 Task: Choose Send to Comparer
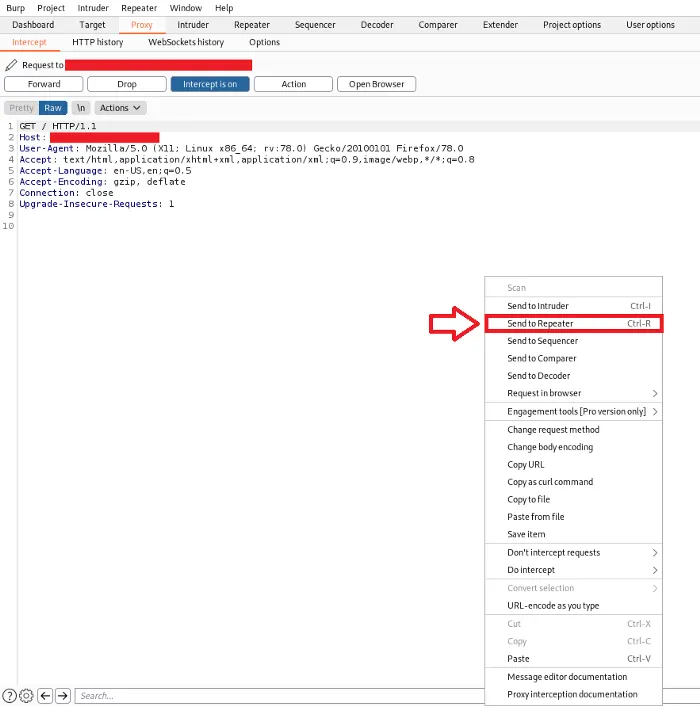[x=573, y=358]
